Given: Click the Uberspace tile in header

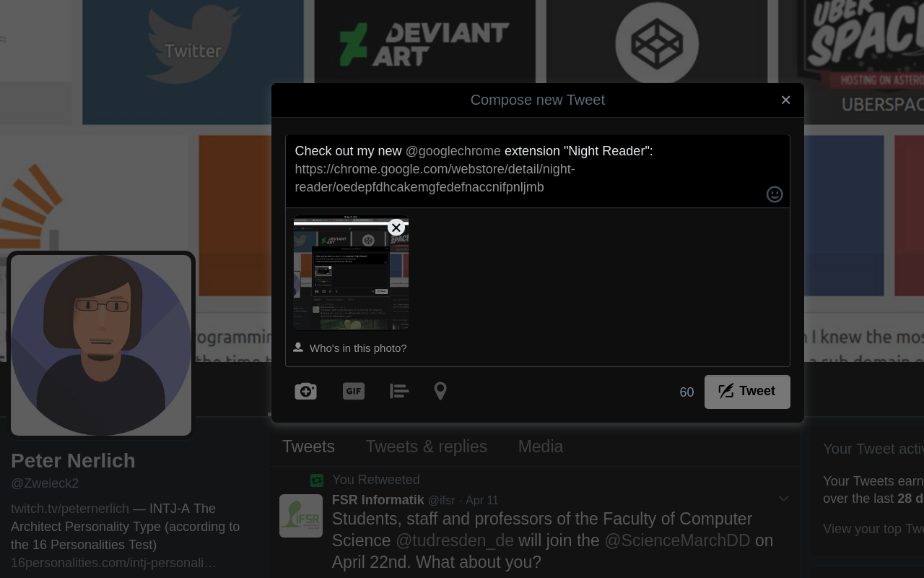Looking at the screenshot, I should 860,61.
